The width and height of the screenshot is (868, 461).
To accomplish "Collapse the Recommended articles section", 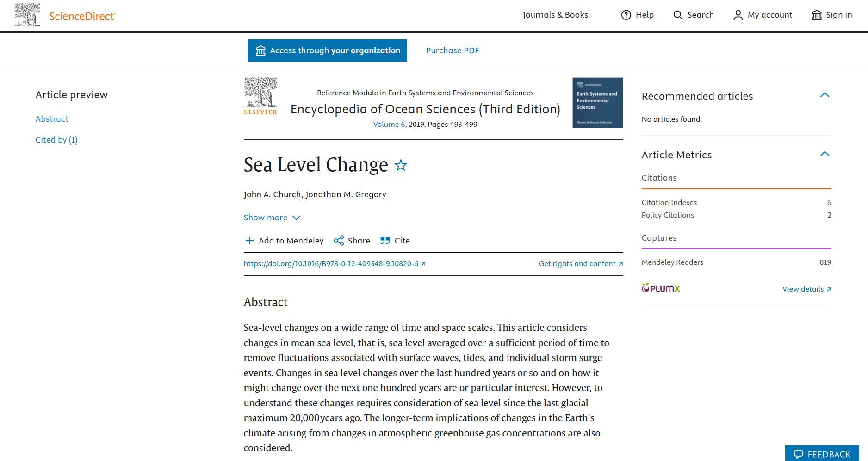I will coord(825,95).
